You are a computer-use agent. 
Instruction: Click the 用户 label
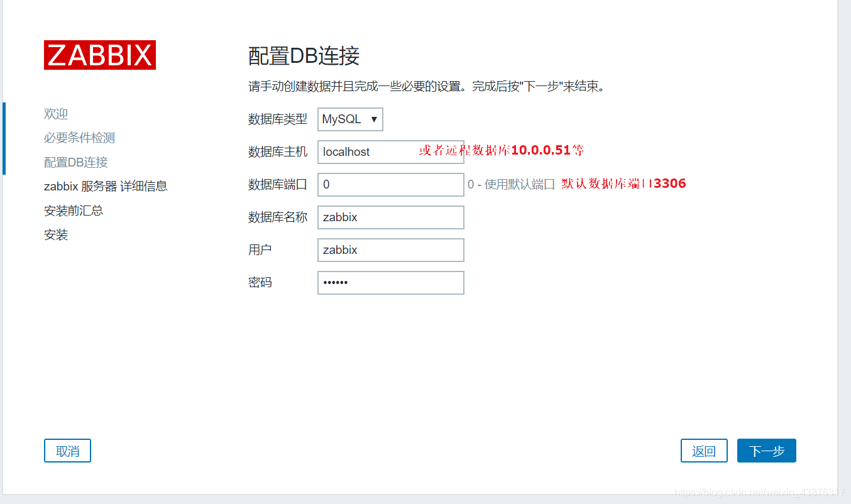tap(260, 250)
